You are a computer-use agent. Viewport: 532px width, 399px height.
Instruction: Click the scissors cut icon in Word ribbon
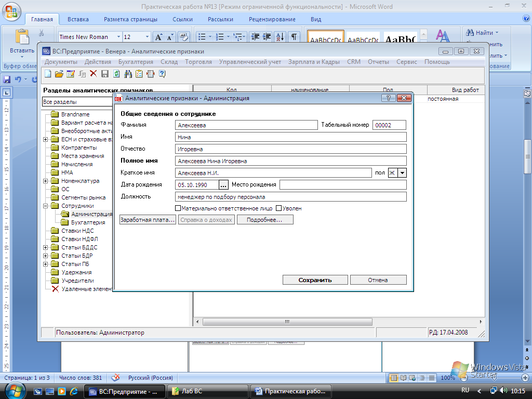(42, 33)
